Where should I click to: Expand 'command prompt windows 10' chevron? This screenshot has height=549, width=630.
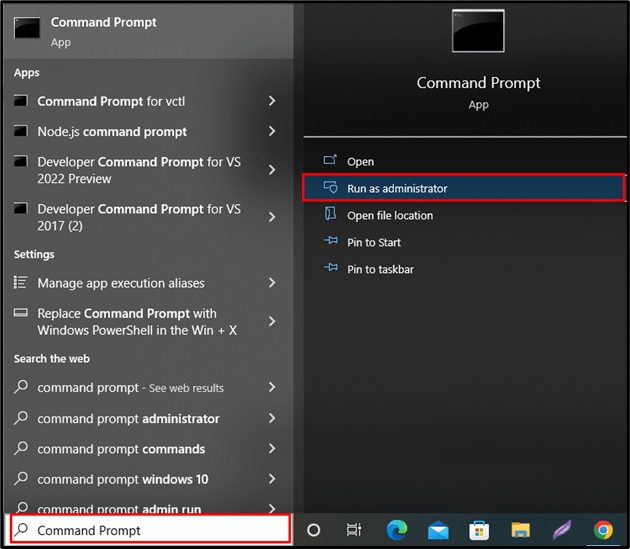click(x=272, y=479)
